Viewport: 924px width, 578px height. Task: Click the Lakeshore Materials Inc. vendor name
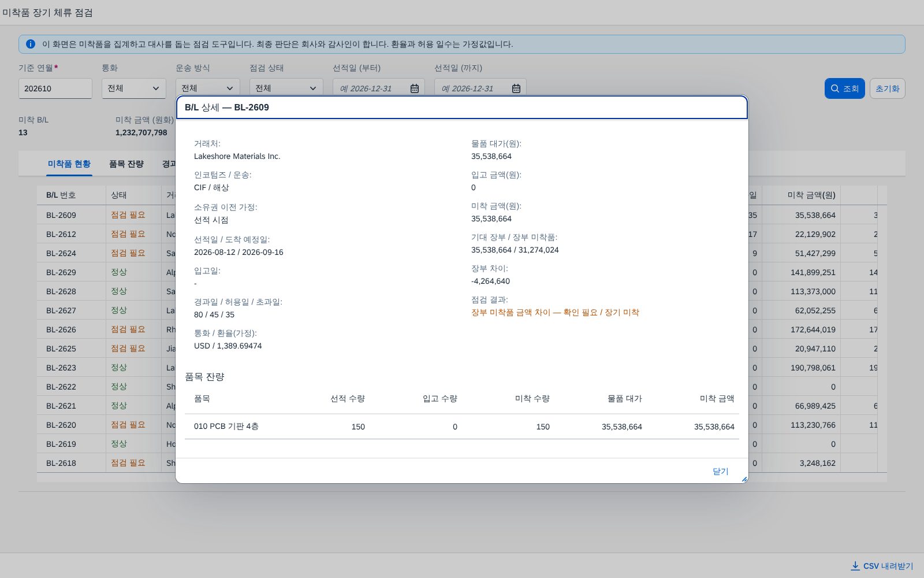(237, 156)
